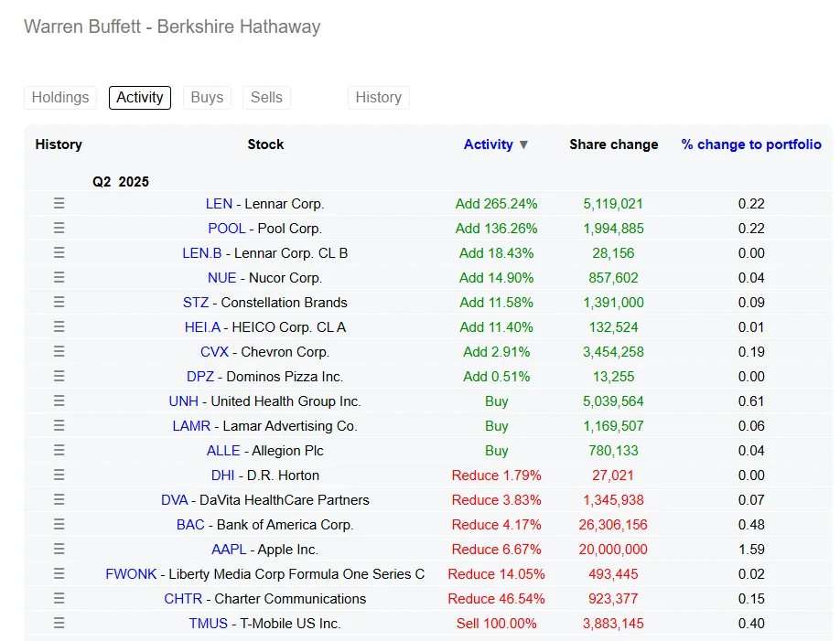840x641 pixels.
Task: Open history icon for Constellation Brands row
Action: pyautogui.click(x=59, y=302)
